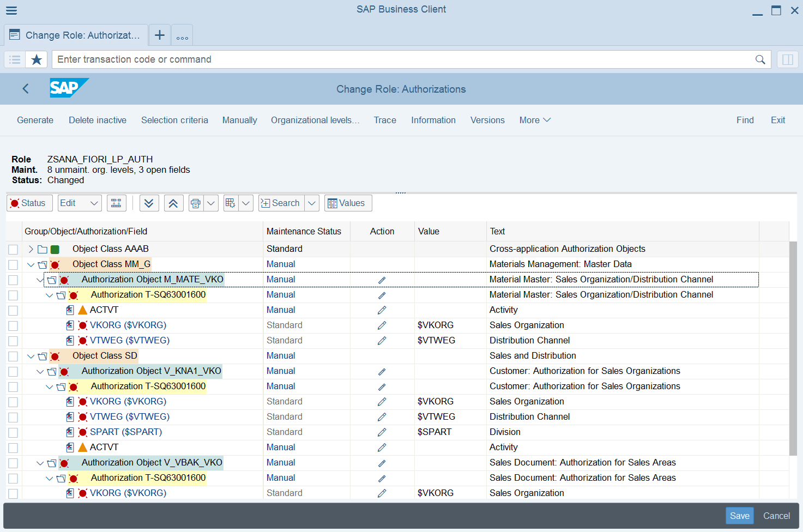Tick the checkbox for Object Class AAAB
The height and width of the screenshot is (532, 803).
[x=13, y=249]
